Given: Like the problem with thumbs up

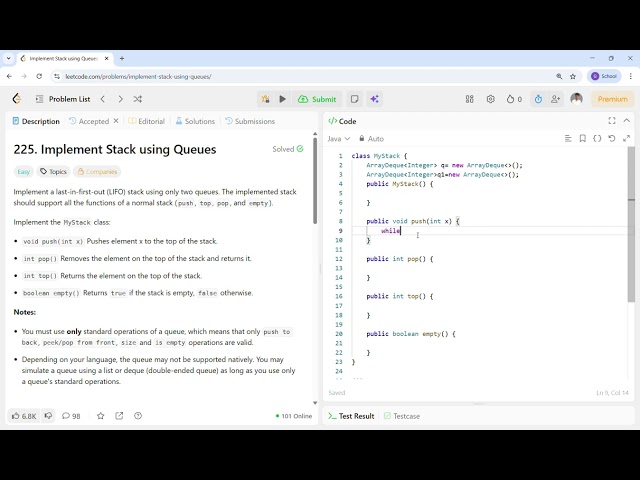Looking at the screenshot, I should pyautogui.click(x=24, y=416).
